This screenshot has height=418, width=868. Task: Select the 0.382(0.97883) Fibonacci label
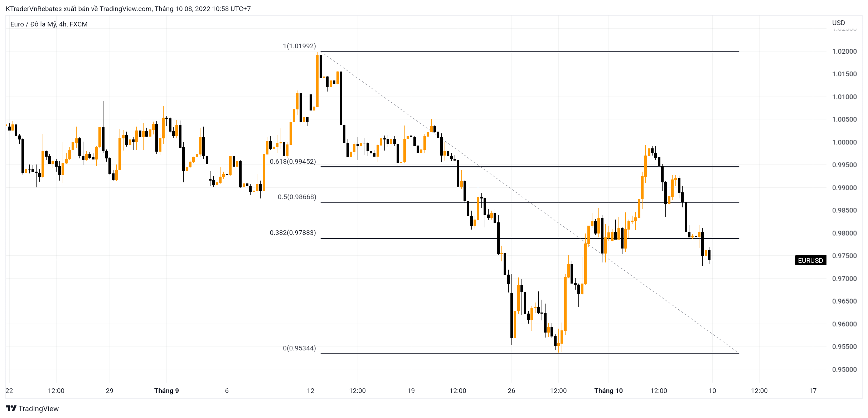tap(293, 233)
